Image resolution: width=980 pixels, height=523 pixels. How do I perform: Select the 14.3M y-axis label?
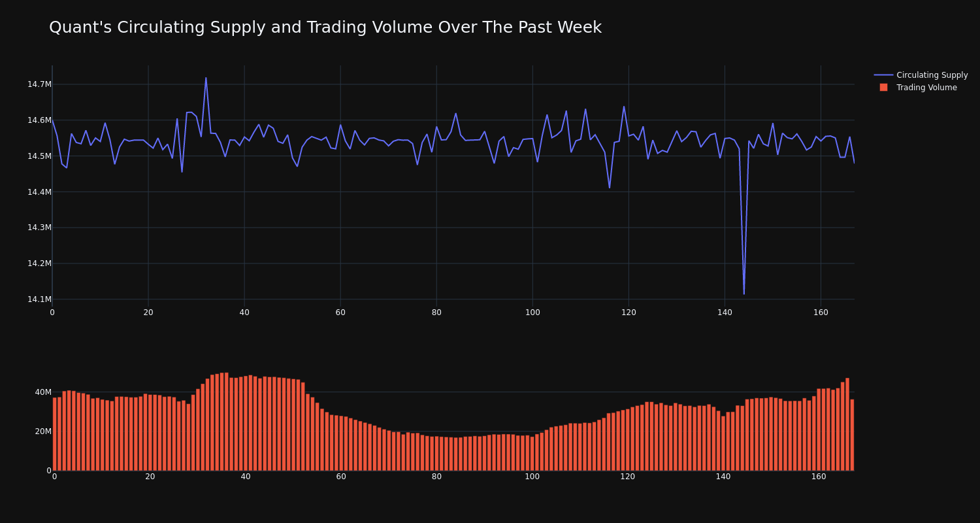click(39, 228)
